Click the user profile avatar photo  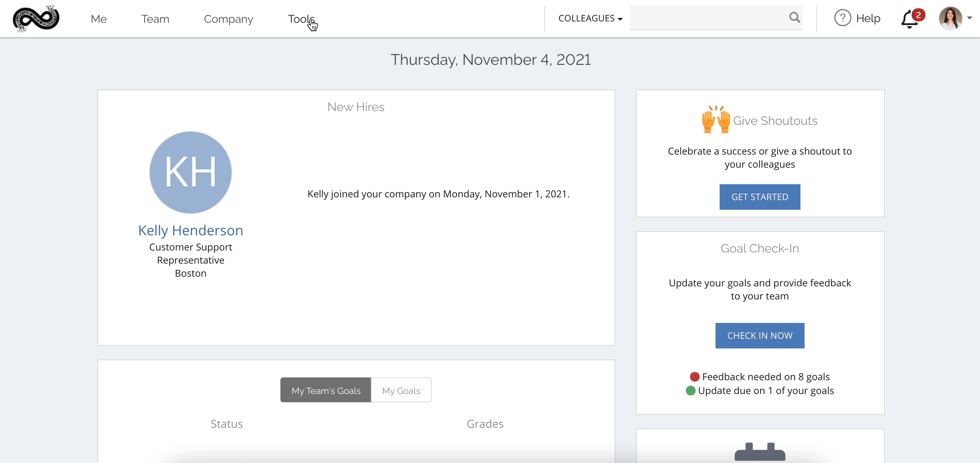click(x=950, y=18)
